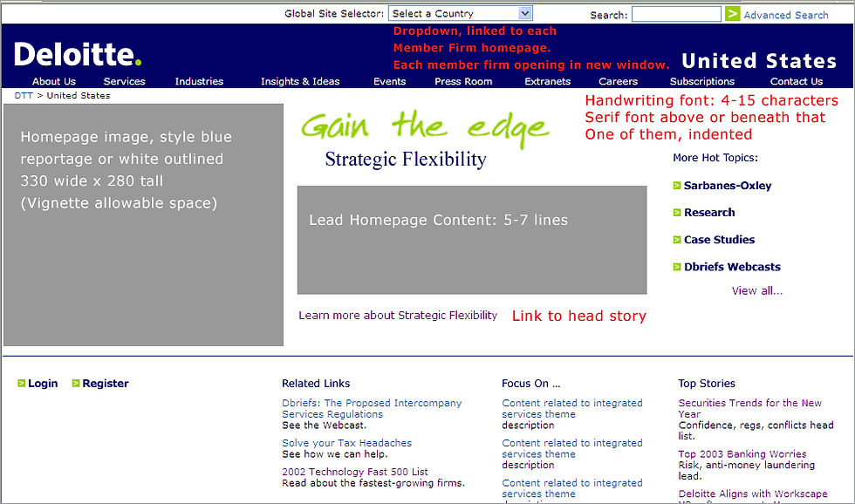Click the Top Stories heading

click(x=707, y=383)
